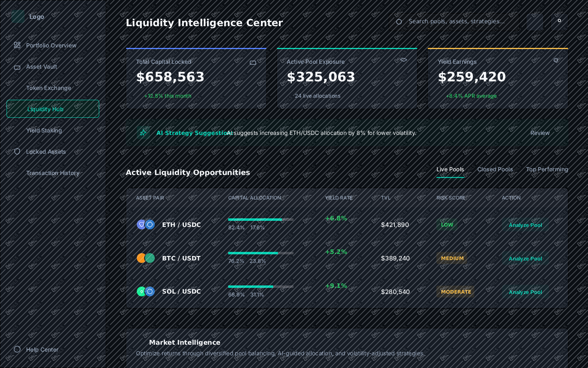Go to Transaction History in the sidebar
The image size is (588, 368).
(53, 173)
